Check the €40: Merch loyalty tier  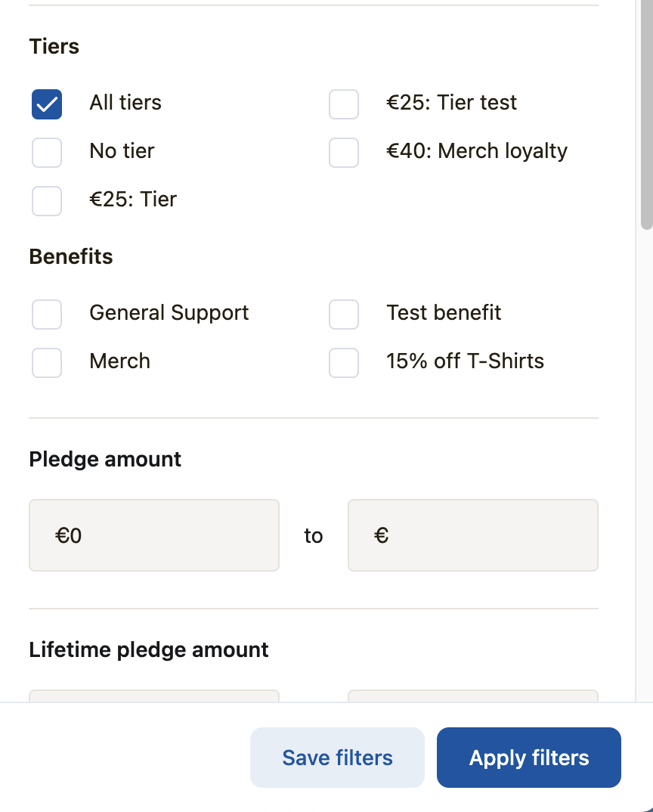344,153
